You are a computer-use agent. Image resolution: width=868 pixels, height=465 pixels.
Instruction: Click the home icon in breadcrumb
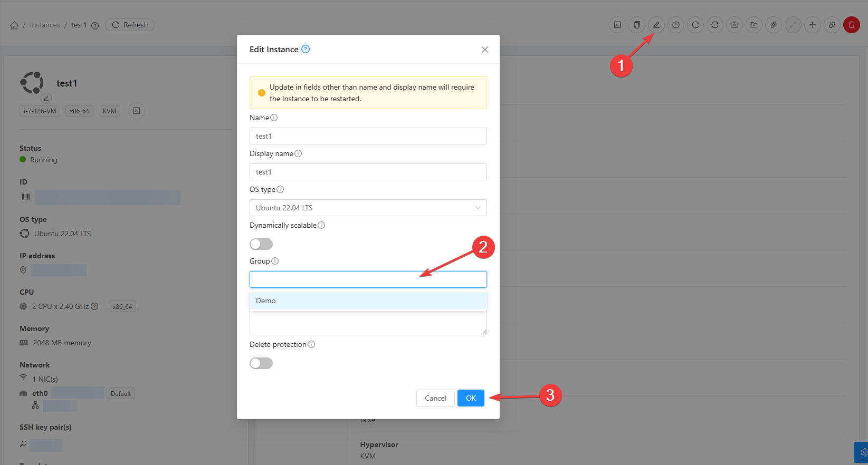point(14,25)
